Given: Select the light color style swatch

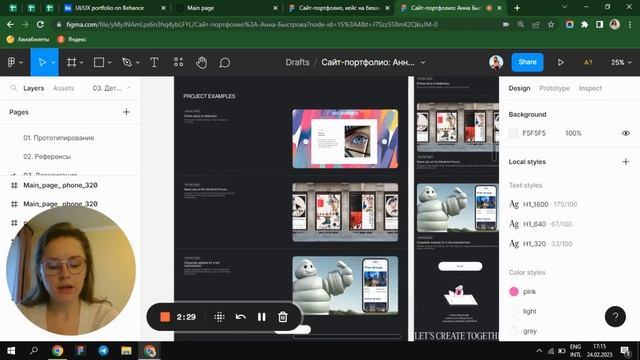Looking at the screenshot, I should (513, 311).
